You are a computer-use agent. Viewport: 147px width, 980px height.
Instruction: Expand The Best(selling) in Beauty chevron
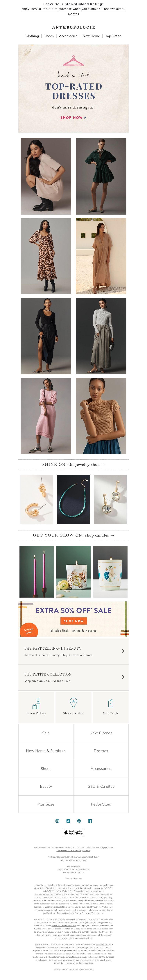click(123, 651)
